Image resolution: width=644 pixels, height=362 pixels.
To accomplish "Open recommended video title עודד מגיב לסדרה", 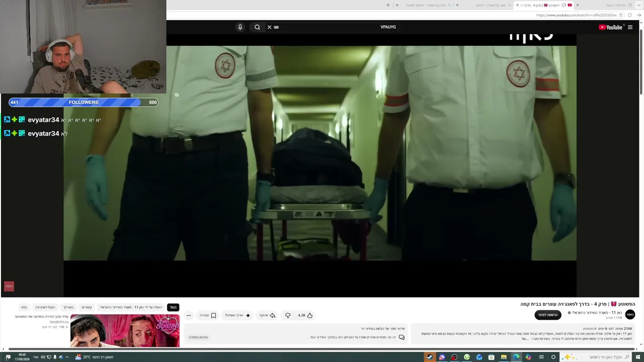I will [x=42, y=317].
